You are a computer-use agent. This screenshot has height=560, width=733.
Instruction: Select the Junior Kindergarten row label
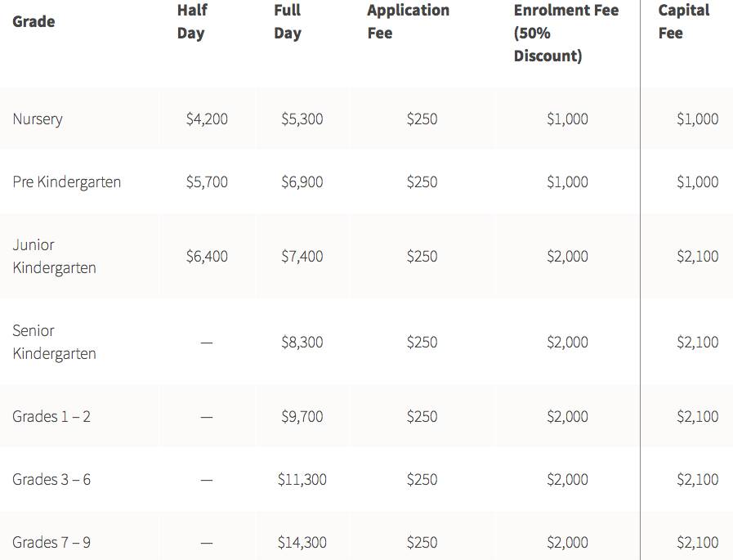click(x=54, y=257)
